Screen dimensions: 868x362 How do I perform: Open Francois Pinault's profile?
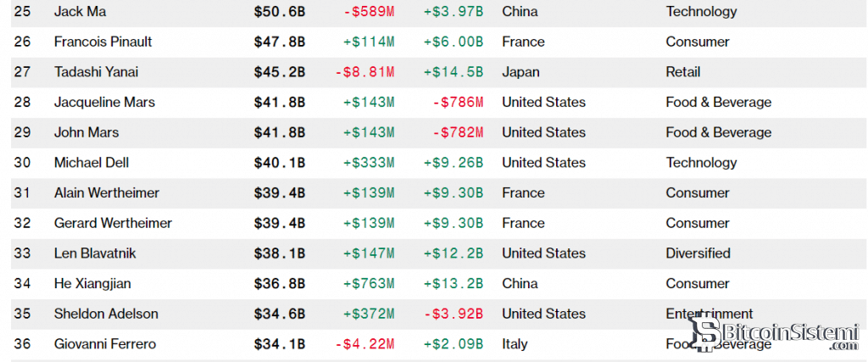tap(103, 42)
